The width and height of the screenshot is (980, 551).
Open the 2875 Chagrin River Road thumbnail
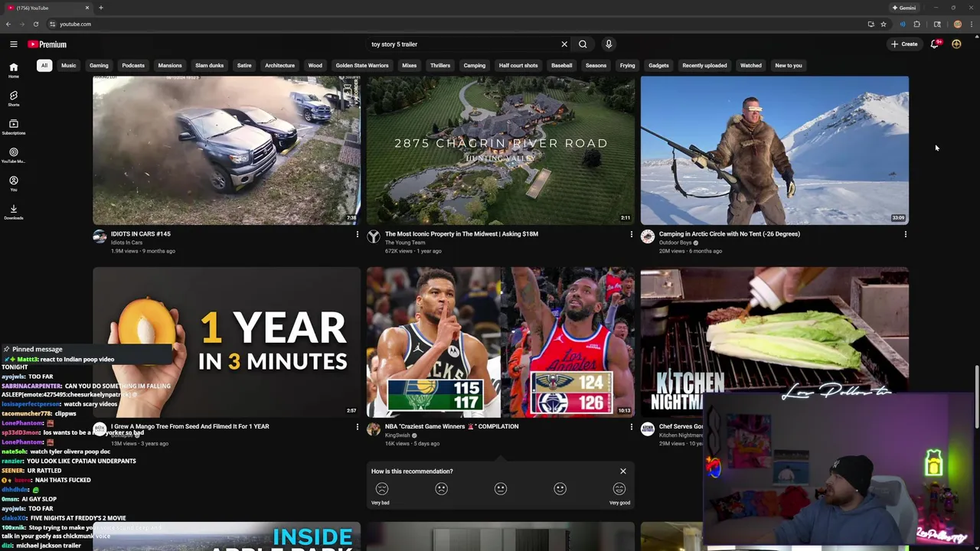point(501,150)
